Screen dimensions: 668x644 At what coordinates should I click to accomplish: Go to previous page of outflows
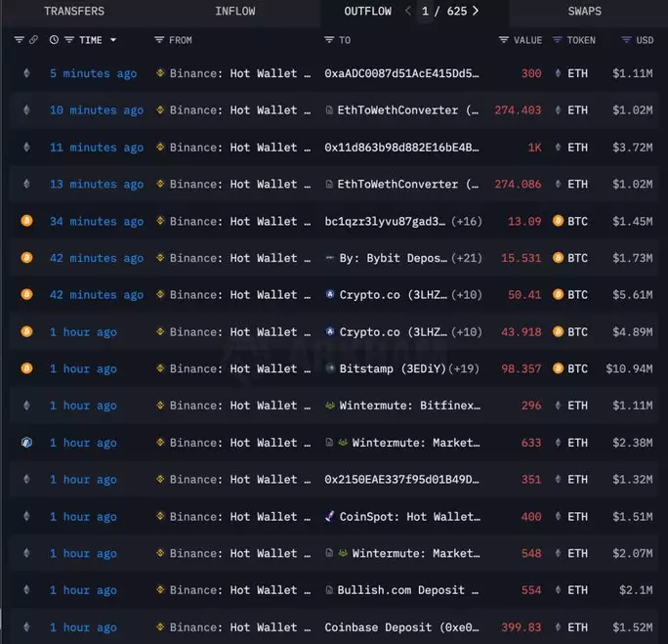[x=407, y=11]
